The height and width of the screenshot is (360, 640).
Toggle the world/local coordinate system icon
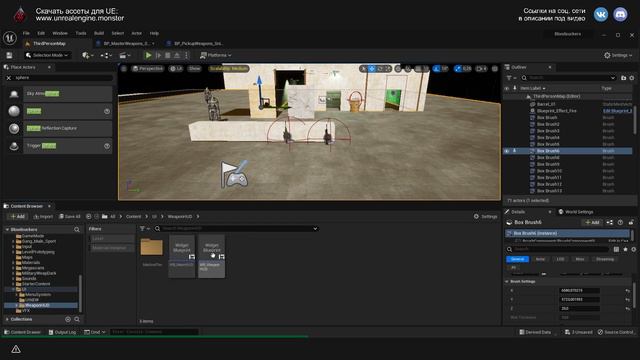[399, 69]
